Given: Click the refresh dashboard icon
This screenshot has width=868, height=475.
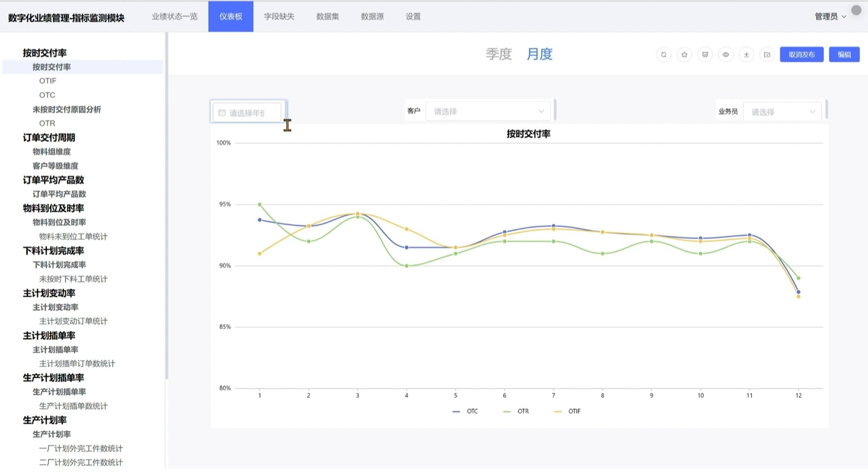Looking at the screenshot, I should coord(664,55).
